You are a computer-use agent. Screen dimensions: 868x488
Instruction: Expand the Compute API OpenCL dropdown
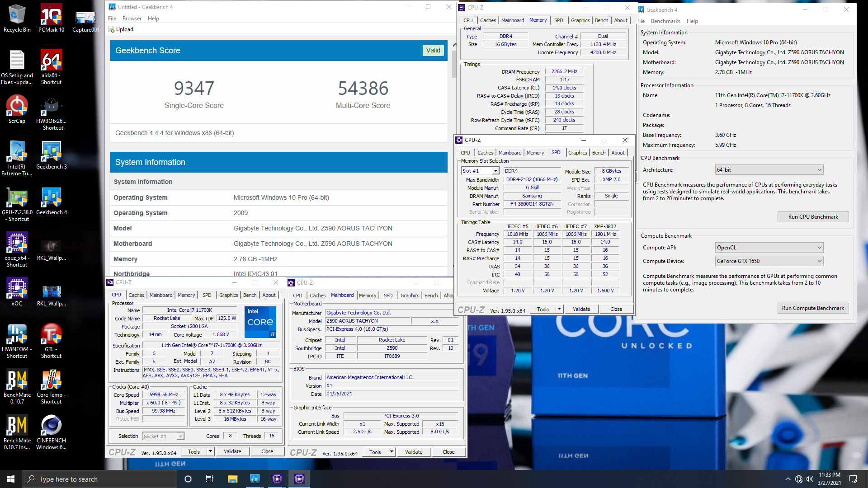(x=820, y=248)
